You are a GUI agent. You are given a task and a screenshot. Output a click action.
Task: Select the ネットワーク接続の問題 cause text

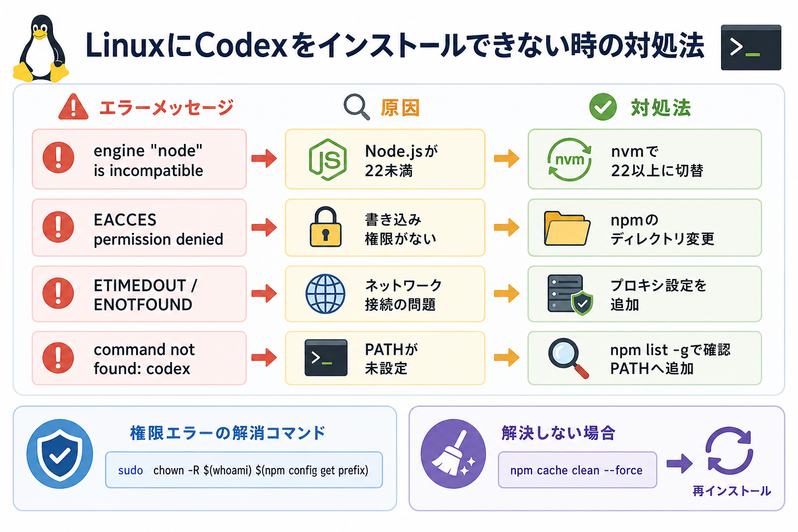pos(403,295)
